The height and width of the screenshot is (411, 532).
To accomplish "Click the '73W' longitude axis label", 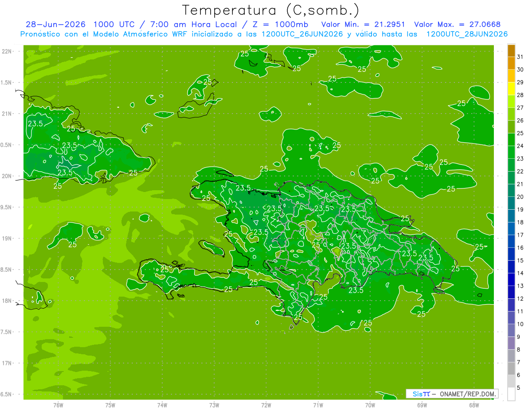I will click(214, 405).
